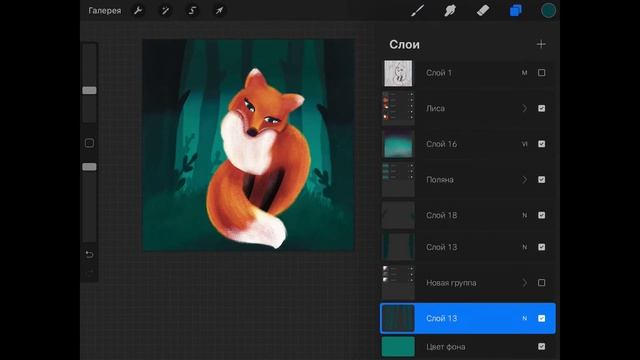
Task: Select the Paint brush tool
Action: click(417, 11)
